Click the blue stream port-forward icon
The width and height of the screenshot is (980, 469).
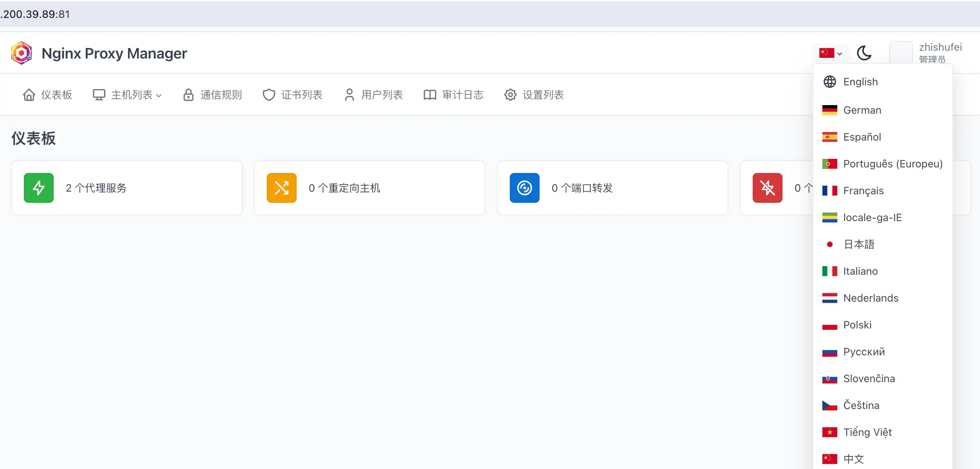click(x=525, y=188)
